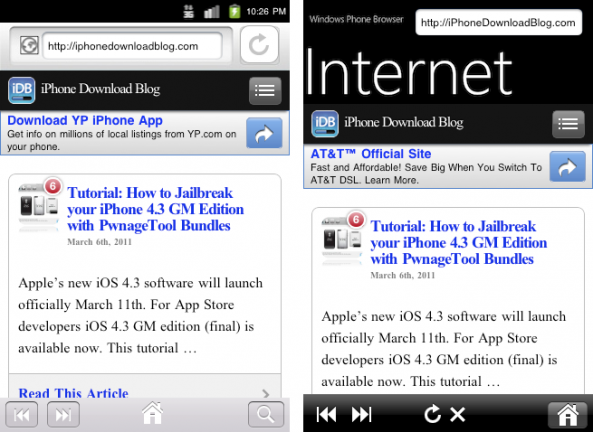Open left Jailbreak iPhone 4.3 tutorial title
Screen dimensions: 593x432
(x=155, y=209)
